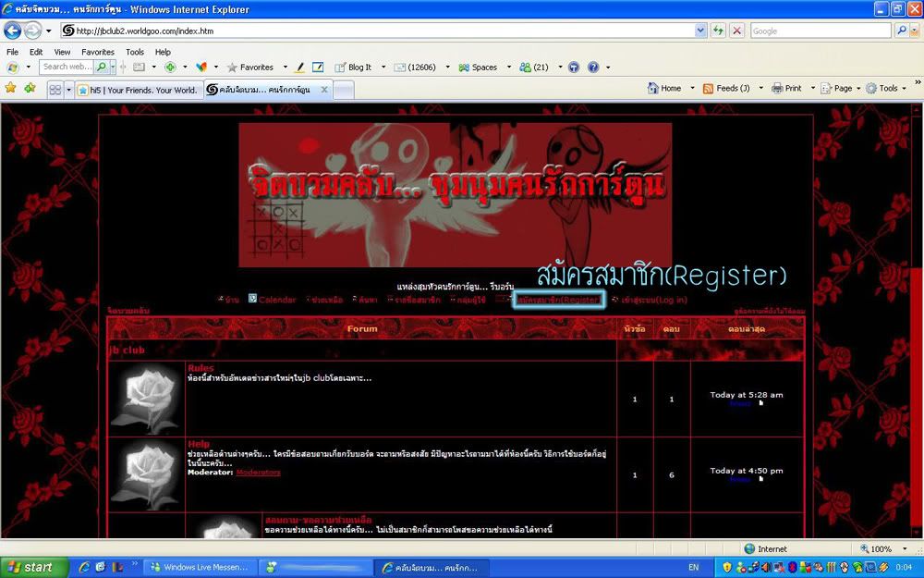924x578 pixels.
Task: Click the highlighter pen icon in toolbar
Action: click(299, 67)
